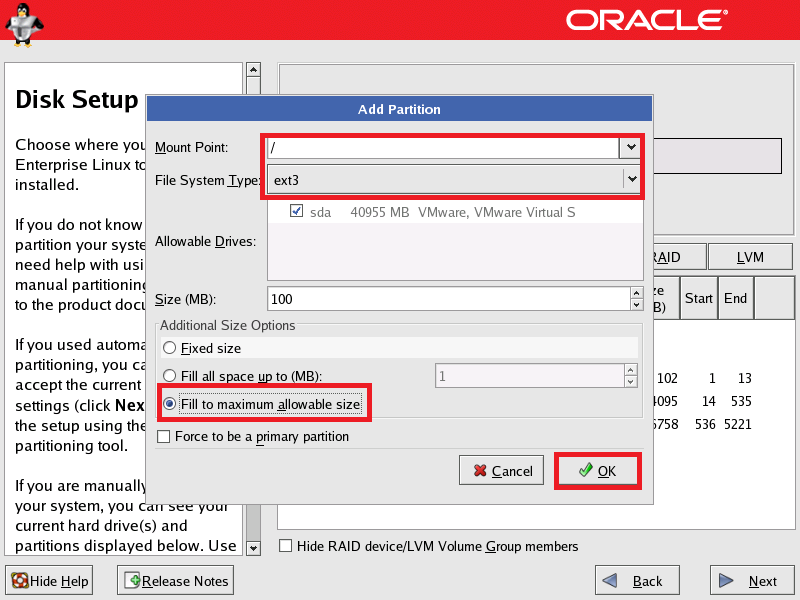Click the penguin mascot icon in the header
This screenshot has width=800, height=600.
pos(23,24)
